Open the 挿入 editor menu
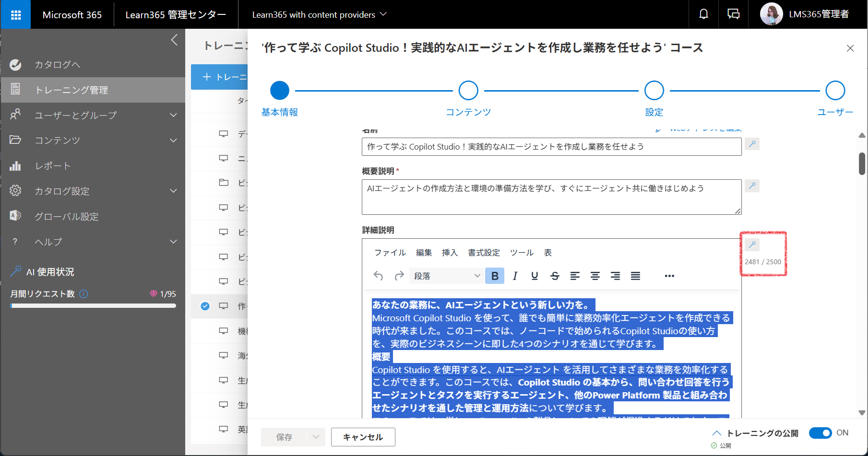The height and width of the screenshot is (456, 868). pos(450,253)
